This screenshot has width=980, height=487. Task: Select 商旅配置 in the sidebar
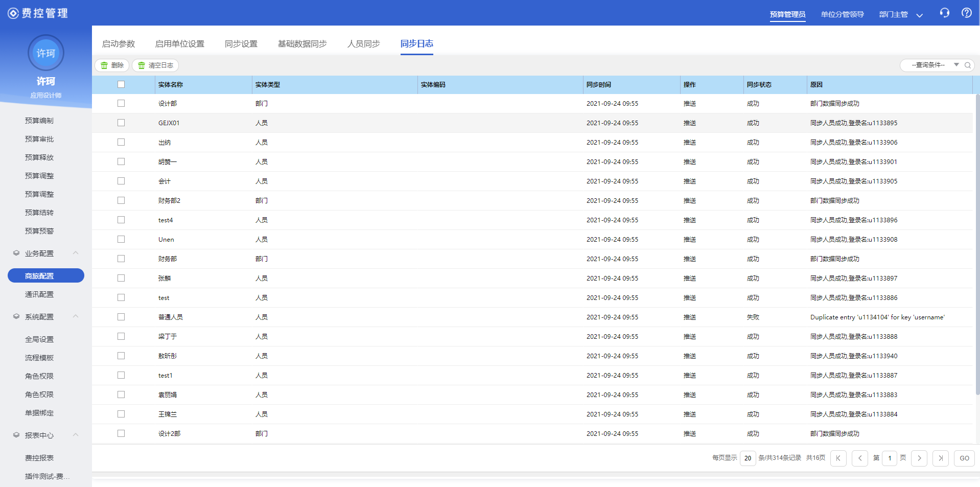click(46, 275)
